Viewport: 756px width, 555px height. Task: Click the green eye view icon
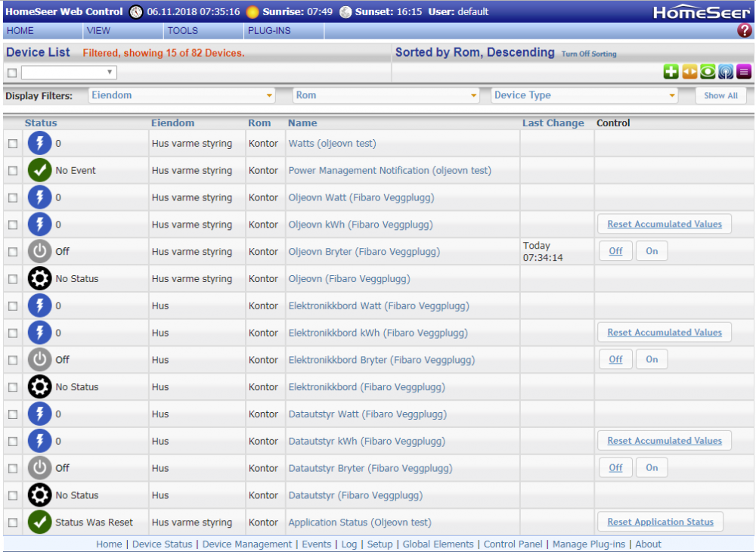(x=708, y=72)
